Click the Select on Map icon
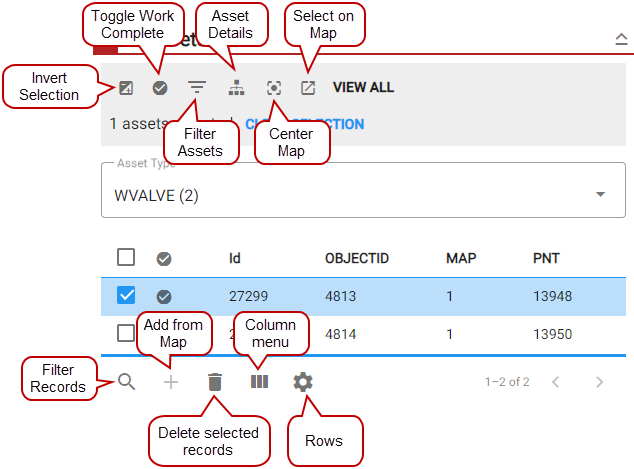Screen dimensions: 634x469 308,88
